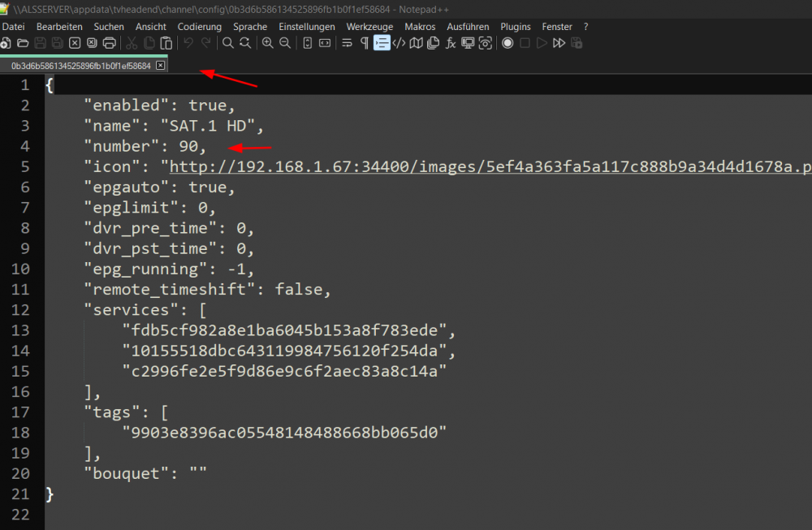Viewport: 812px width, 530px height.
Task: Click the "dvr_pre_time": 0 line
Action: [x=169, y=228]
